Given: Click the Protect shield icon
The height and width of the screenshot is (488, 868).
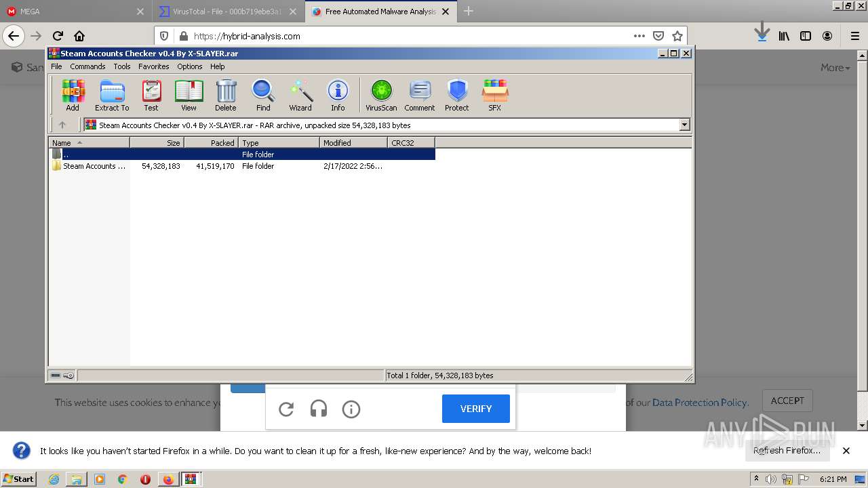Looking at the screenshot, I should click(457, 96).
